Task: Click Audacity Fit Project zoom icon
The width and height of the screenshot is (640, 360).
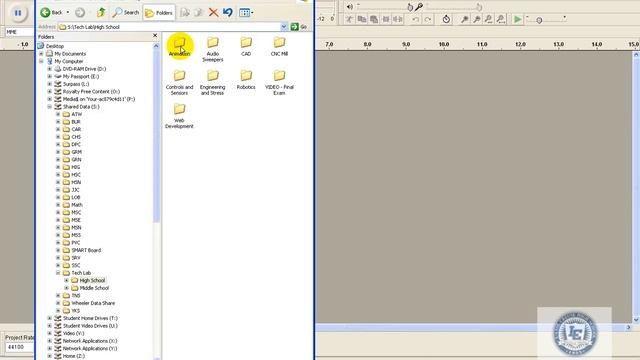Action: pyautogui.click(x=501, y=19)
